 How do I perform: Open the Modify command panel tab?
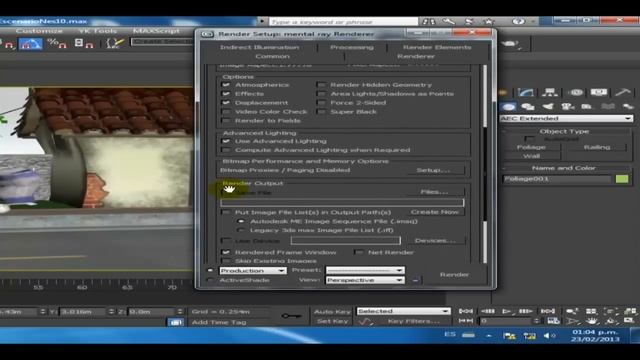(526, 93)
